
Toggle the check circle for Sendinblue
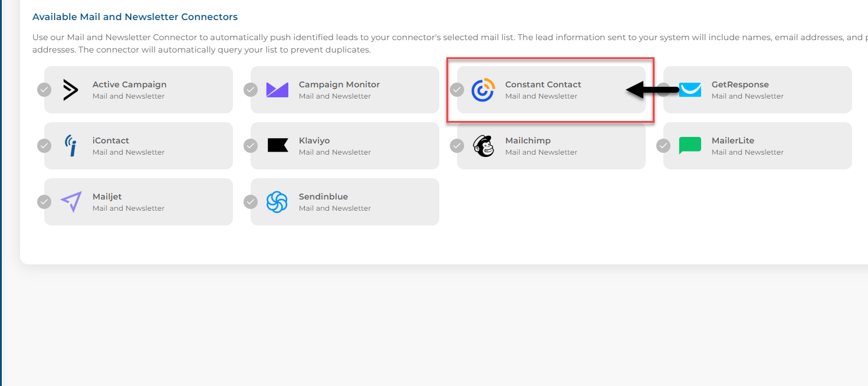(251, 202)
